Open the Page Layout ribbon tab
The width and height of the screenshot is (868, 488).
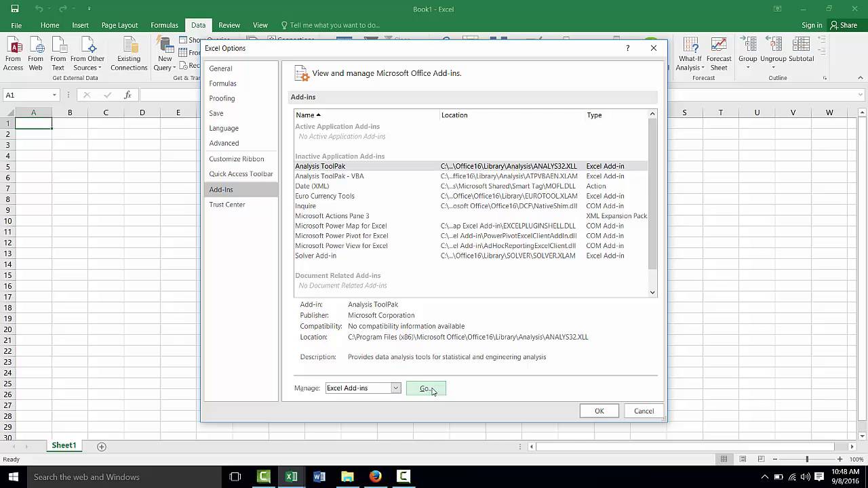119,25
